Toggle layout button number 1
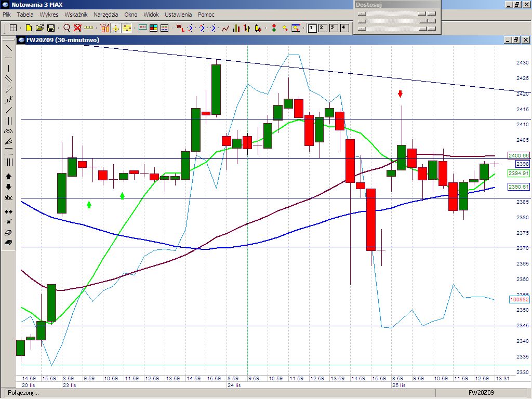This screenshot has width=532, height=399. click(312, 28)
